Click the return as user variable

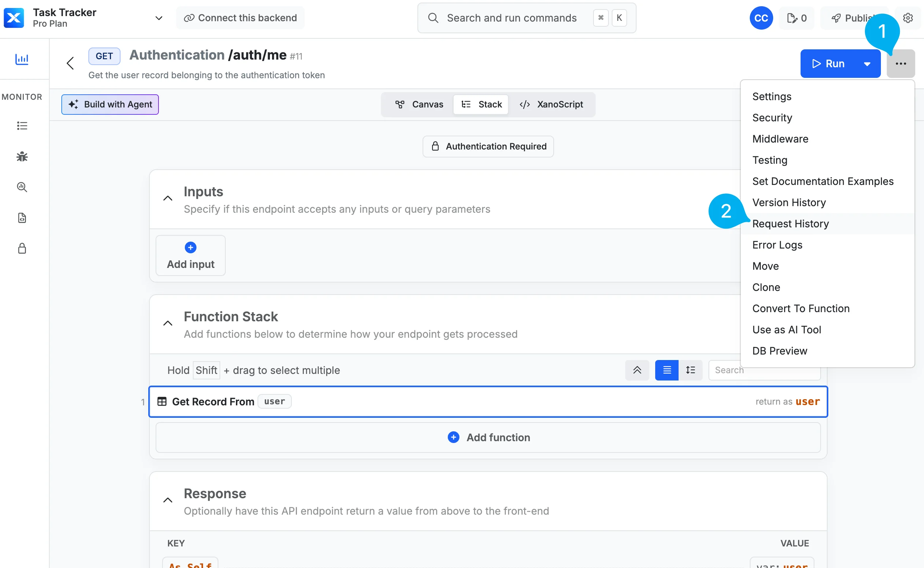[x=807, y=402]
